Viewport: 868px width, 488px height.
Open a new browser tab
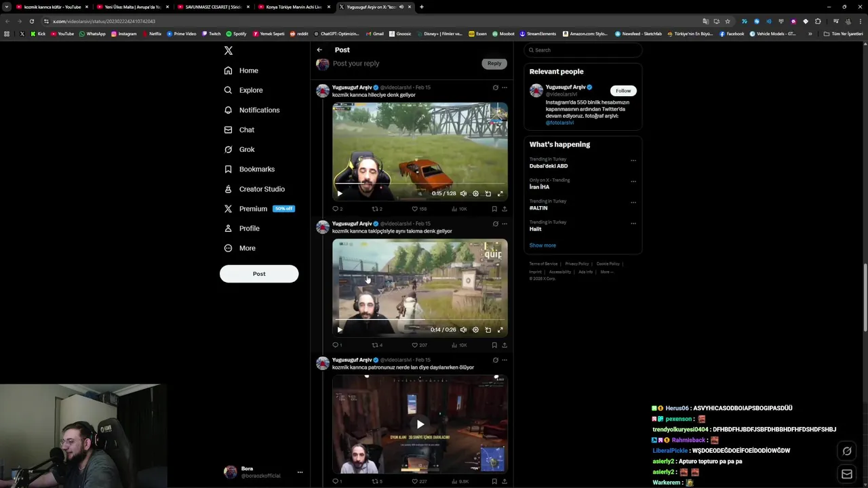click(x=422, y=7)
